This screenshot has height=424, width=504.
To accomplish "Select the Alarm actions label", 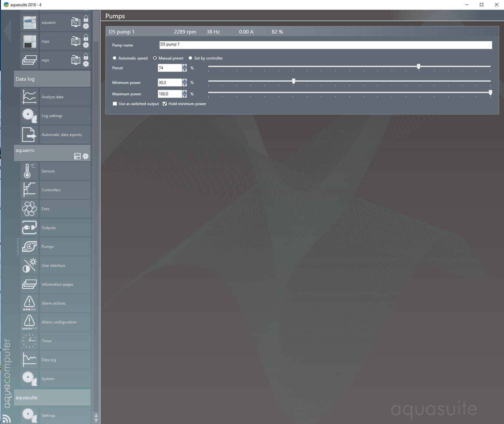I will [53, 303].
